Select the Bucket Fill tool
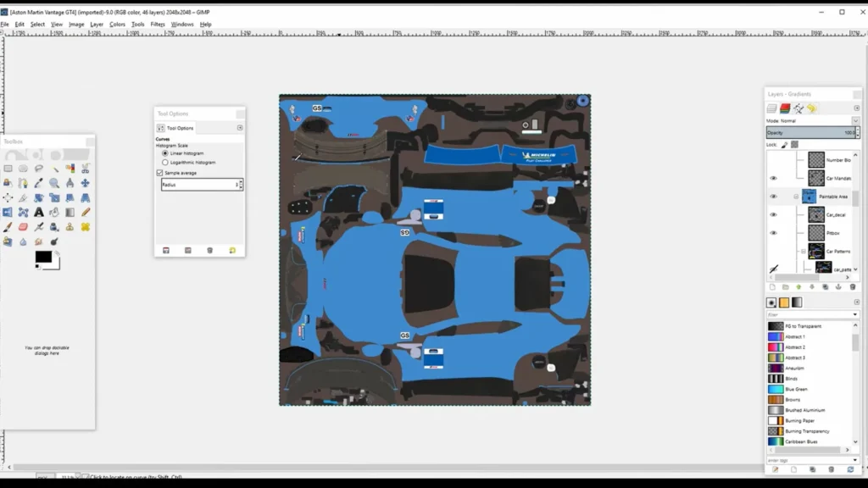The height and width of the screenshot is (488, 868). coord(54,213)
